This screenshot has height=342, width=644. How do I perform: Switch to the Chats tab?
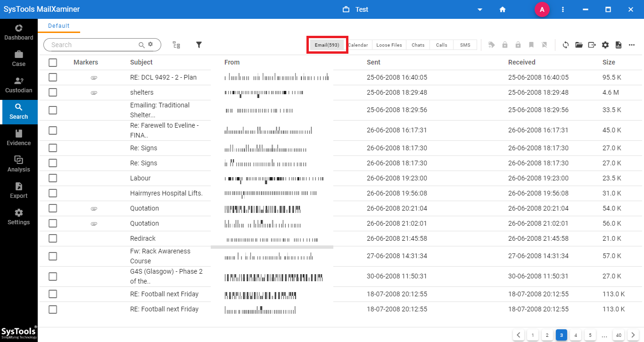click(x=418, y=45)
